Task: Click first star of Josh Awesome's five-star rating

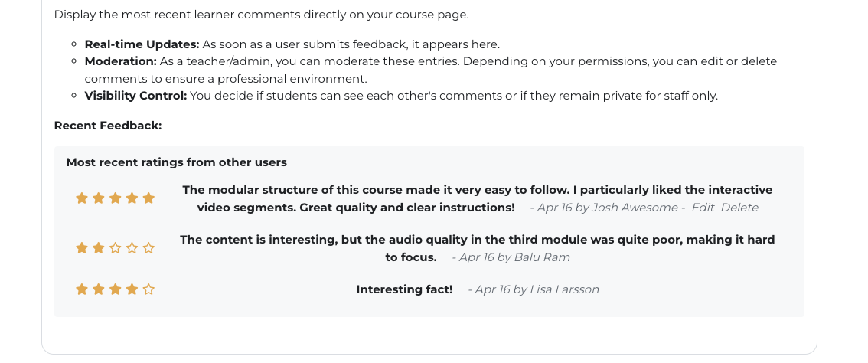Action: pyautogui.click(x=82, y=198)
